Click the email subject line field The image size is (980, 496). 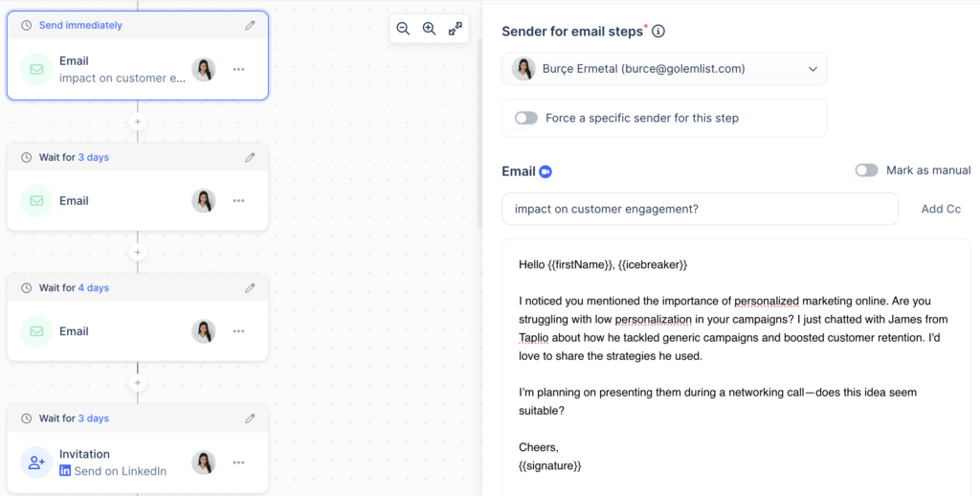pyautogui.click(x=699, y=209)
